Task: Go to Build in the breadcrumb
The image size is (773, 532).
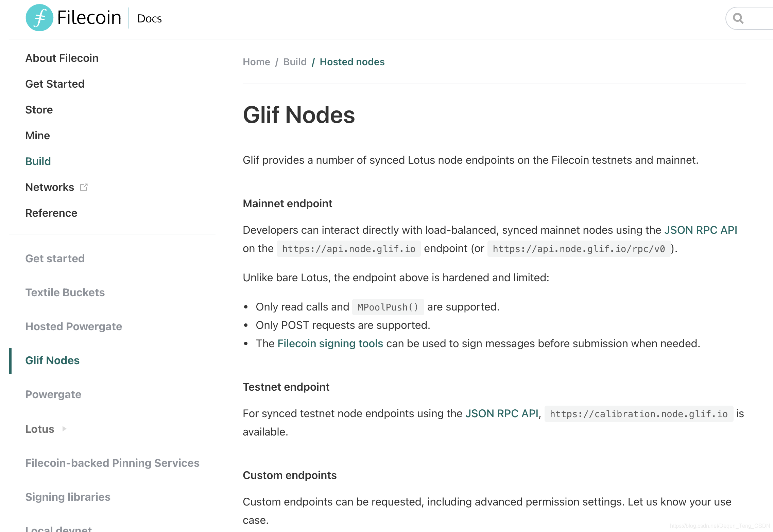Action: coord(295,62)
